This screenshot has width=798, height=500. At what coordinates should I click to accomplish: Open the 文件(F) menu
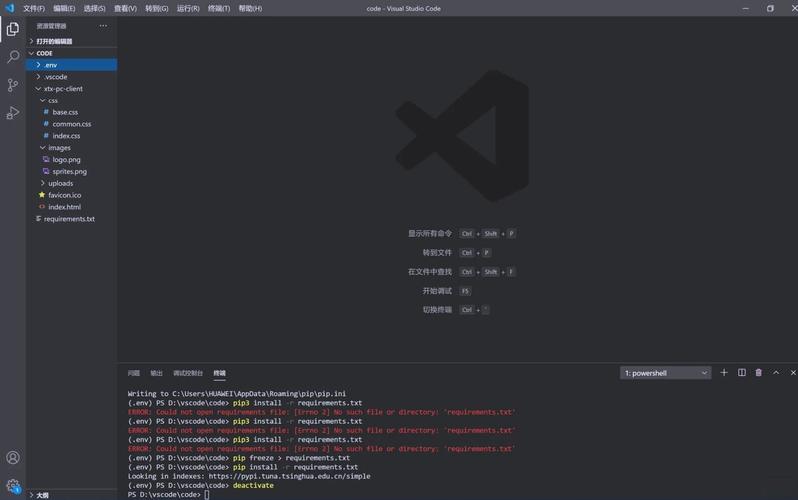point(34,8)
